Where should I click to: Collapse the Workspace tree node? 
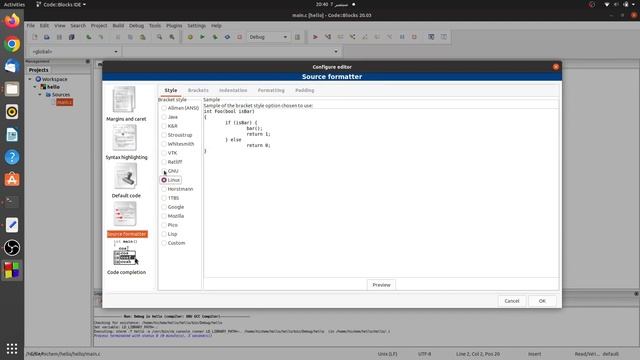[30, 79]
